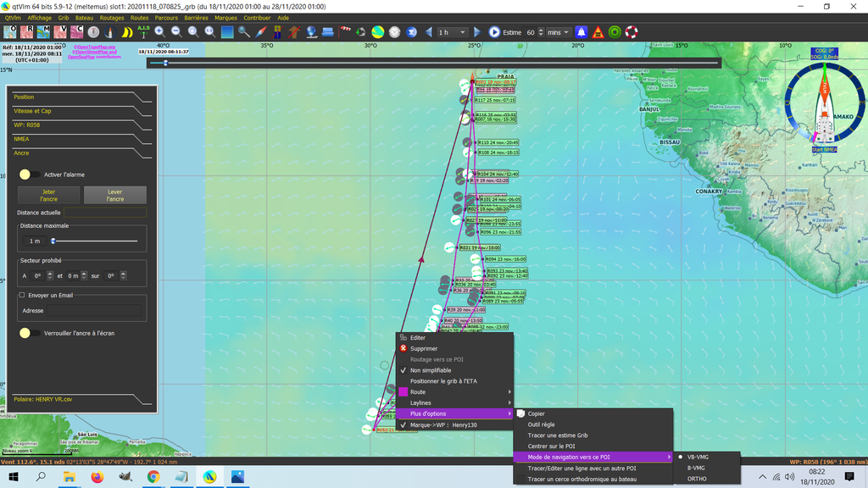The height and width of the screenshot is (488, 868).
Task: Click the circular play animation button
Action: pyautogui.click(x=494, y=32)
